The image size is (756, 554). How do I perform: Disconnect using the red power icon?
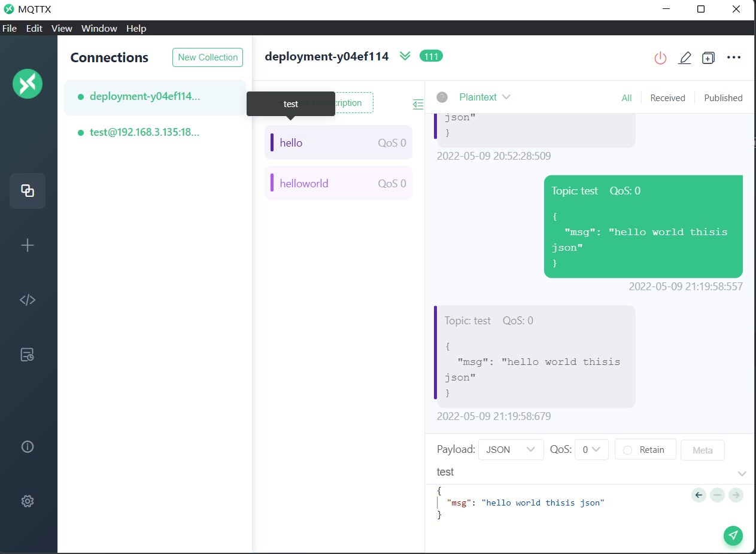(x=660, y=57)
